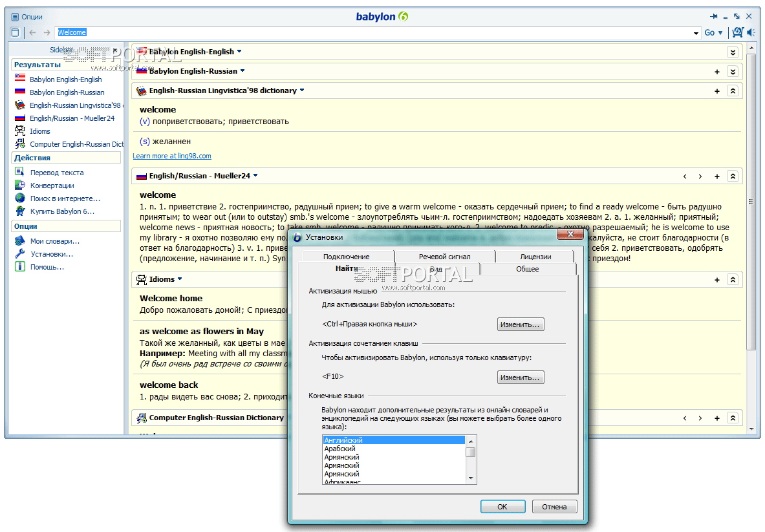Expand Babylon English-English section with chevron
The height and width of the screenshot is (532, 765).
(x=733, y=52)
